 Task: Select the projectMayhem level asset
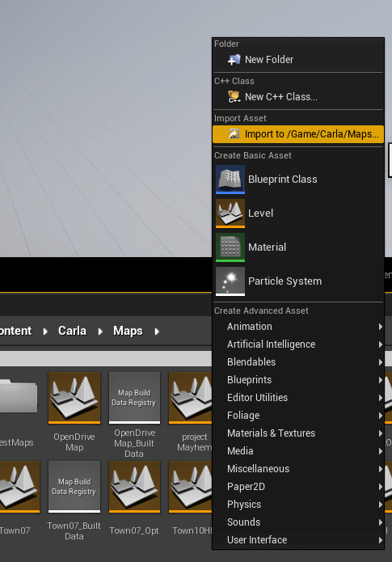click(191, 398)
